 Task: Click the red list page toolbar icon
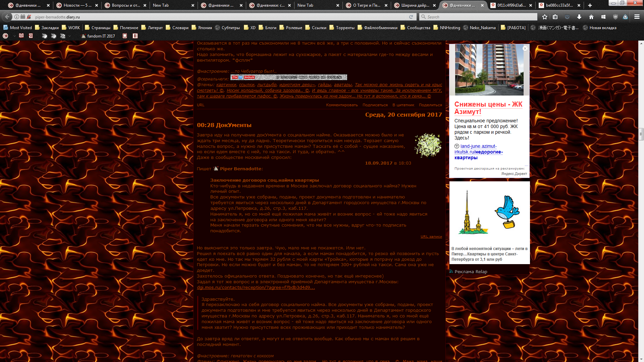[x=31, y=36]
